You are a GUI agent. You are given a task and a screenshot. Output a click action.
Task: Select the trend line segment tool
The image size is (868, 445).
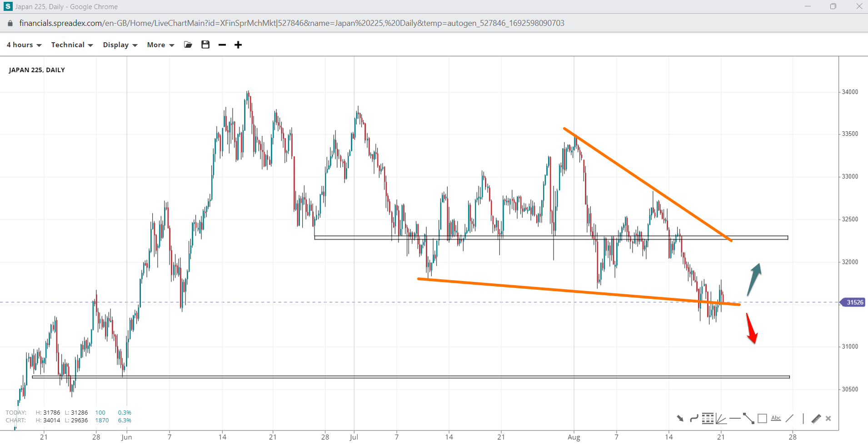point(748,419)
